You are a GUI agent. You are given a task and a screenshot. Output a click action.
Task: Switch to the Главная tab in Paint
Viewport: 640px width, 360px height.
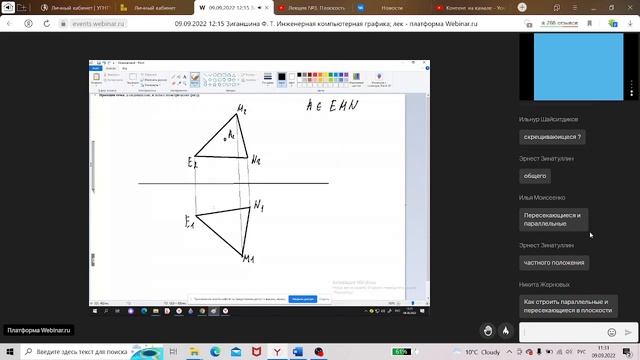[111, 68]
